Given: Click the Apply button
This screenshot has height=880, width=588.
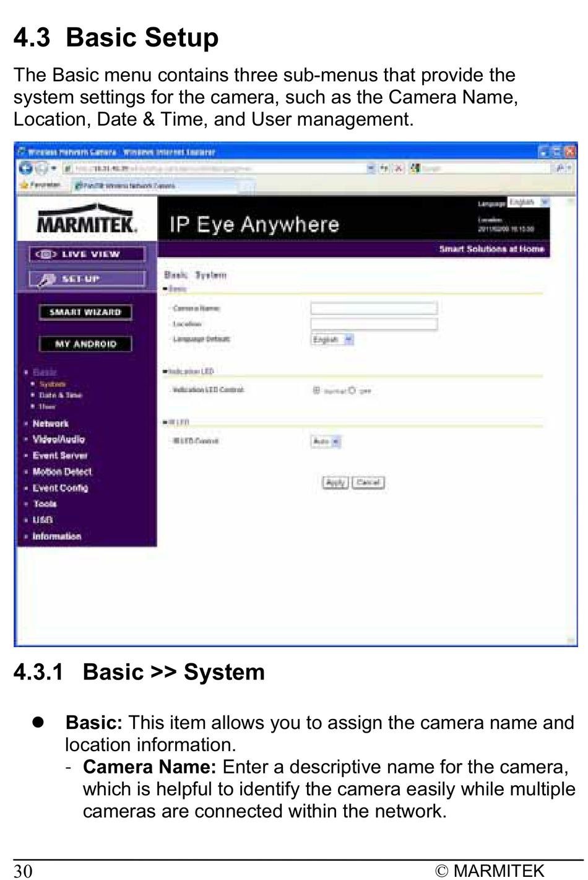Looking at the screenshot, I should point(335,482).
